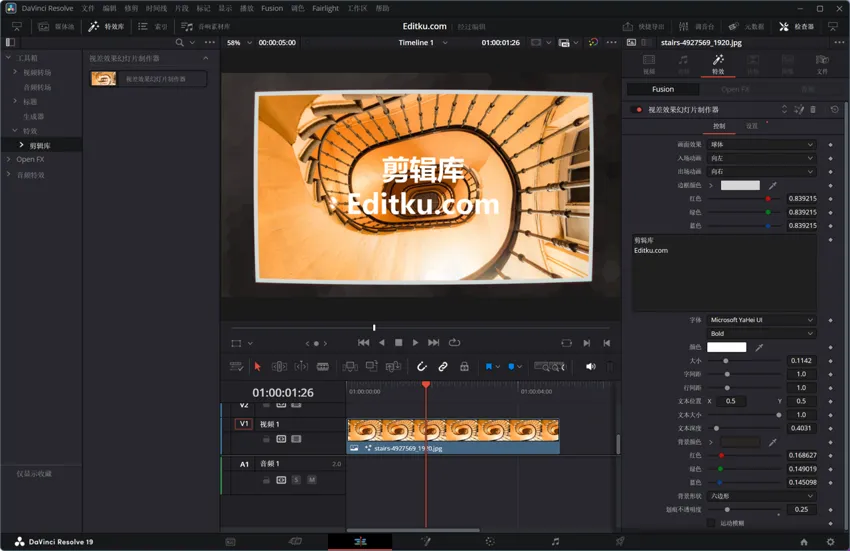Collapse the 工具箱 toolbox tree node
Screen dimensions: 850x551
coord(8,57)
